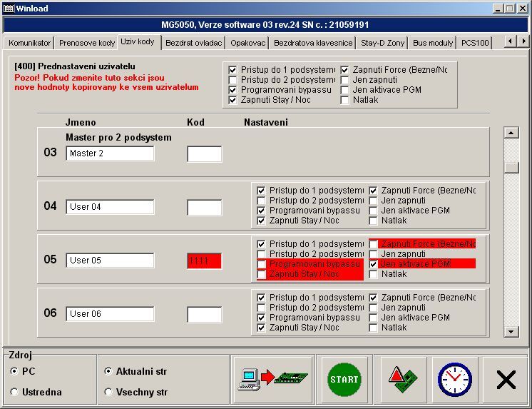Open the Stay-D Zony tab
Viewport: 532px width, 409px height.
[x=382, y=43]
